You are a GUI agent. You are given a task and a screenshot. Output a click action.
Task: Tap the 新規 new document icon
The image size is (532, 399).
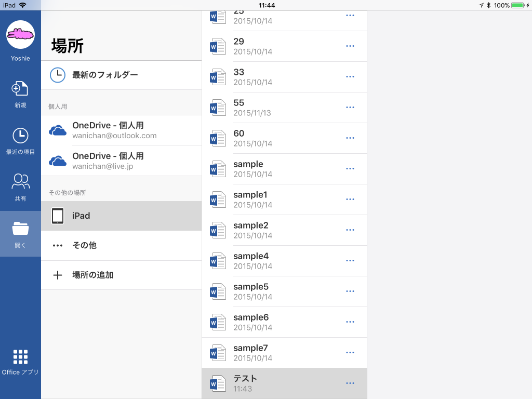pyautogui.click(x=20, y=89)
